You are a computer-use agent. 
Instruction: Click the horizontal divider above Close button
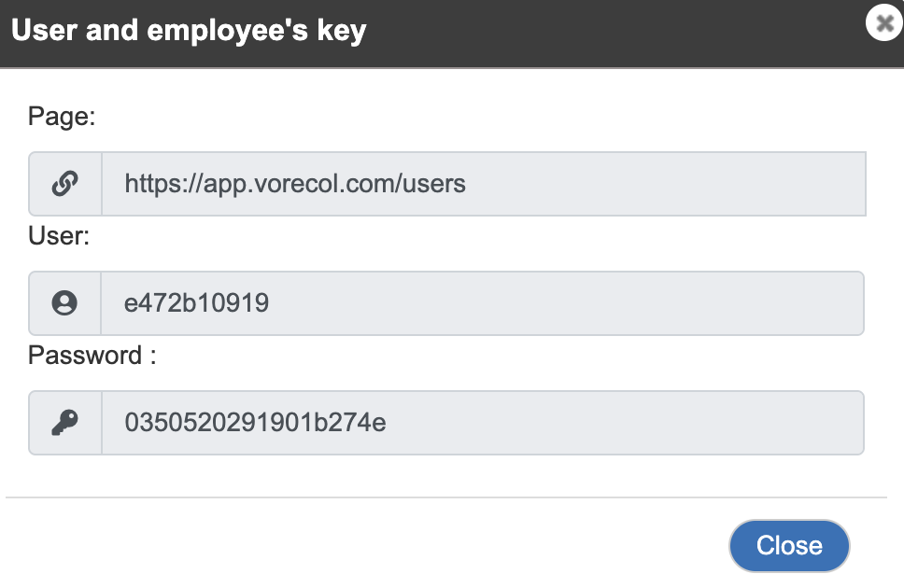[446, 497]
